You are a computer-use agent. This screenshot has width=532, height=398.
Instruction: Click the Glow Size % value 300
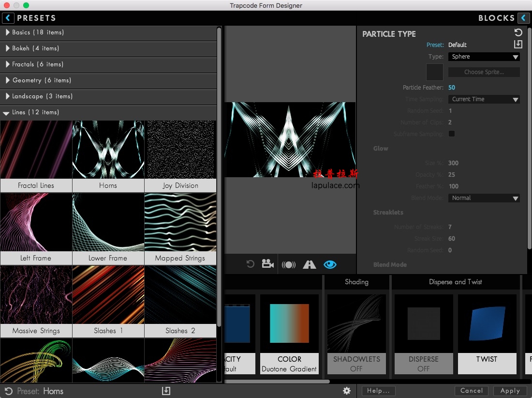[453, 163]
